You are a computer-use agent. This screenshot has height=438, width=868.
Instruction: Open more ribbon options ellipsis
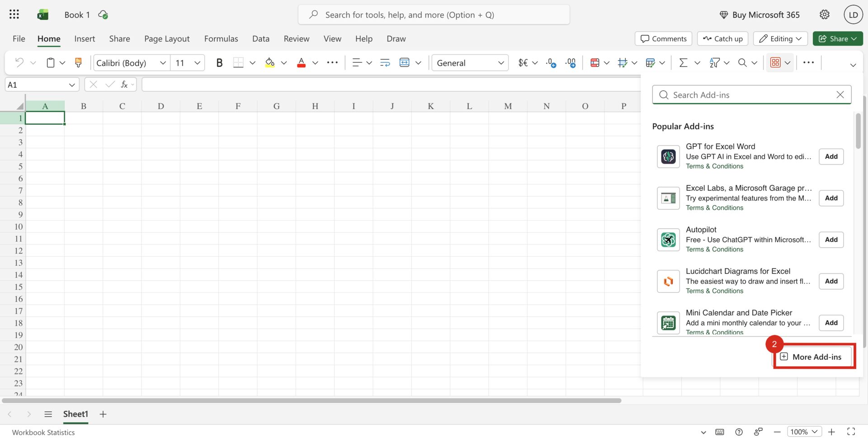click(809, 63)
